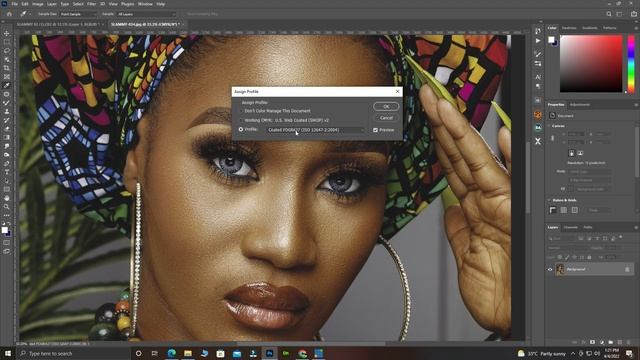Open the Point Sample size dropdown
Image resolution: width=640 pixels, height=360 pixels.
[78, 14]
